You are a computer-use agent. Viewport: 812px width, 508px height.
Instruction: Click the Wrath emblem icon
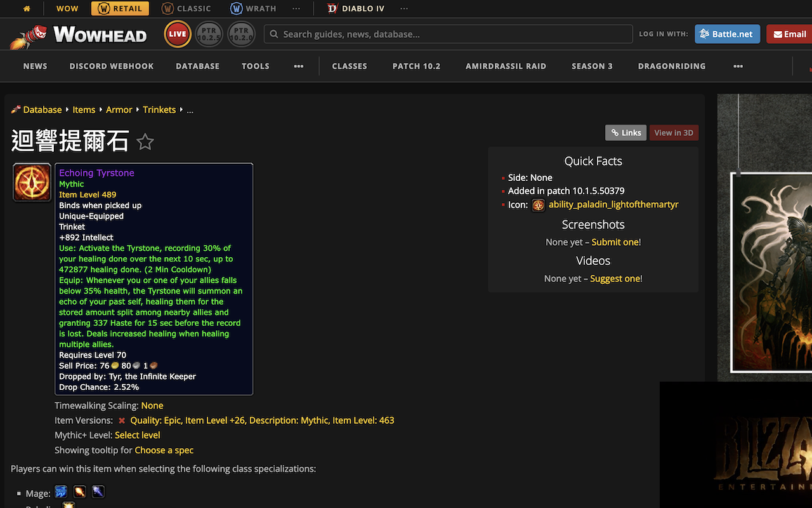236,9
